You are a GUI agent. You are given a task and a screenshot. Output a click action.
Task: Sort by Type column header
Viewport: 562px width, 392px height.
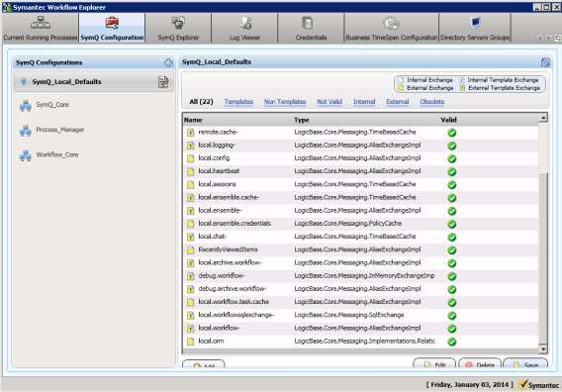click(x=302, y=120)
